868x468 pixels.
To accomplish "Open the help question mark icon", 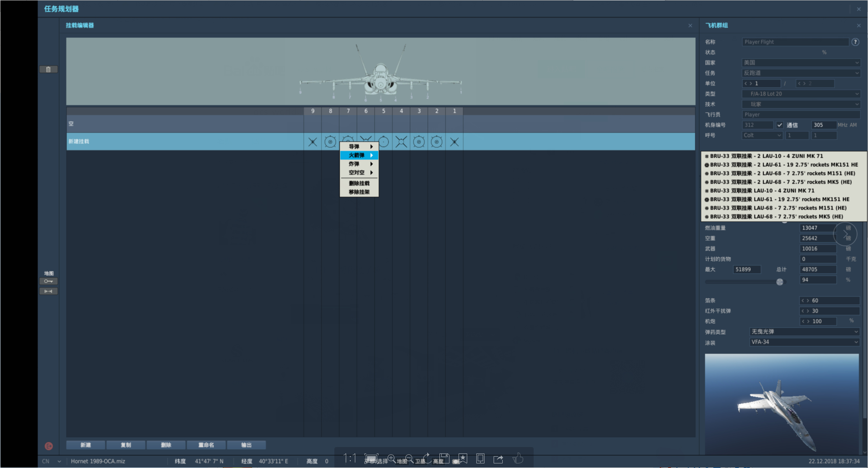I will pos(855,42).
